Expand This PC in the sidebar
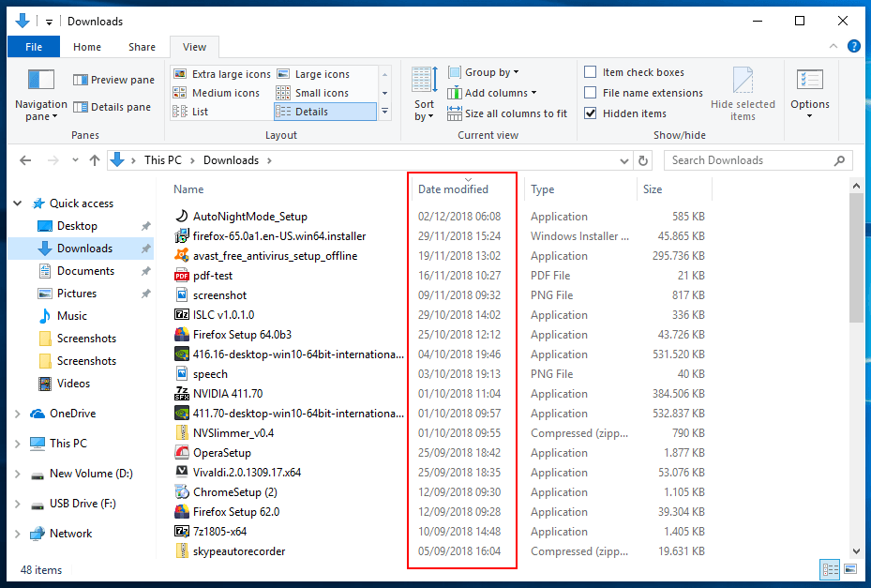The image size is (871, 588). coord(17,442)
